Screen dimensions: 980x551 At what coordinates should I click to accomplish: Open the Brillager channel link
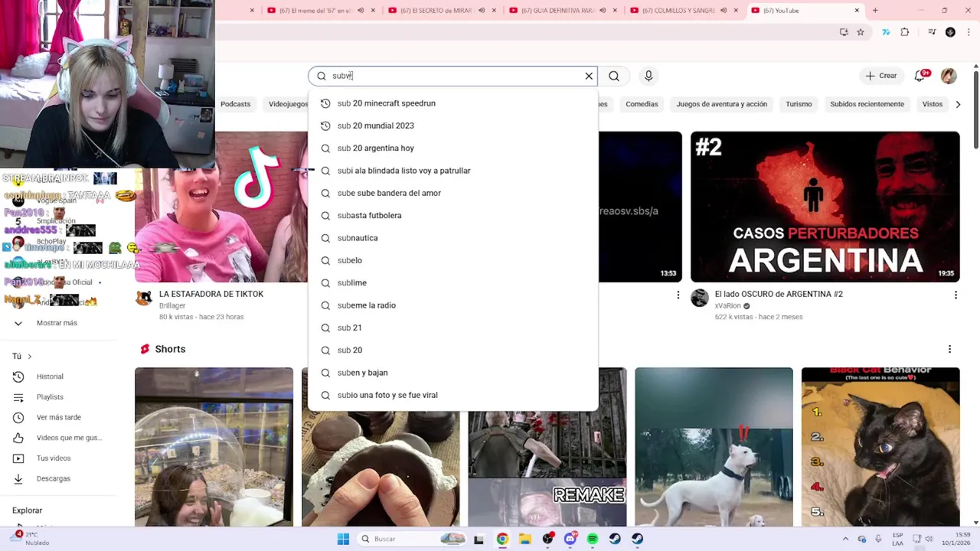(171, 306)
